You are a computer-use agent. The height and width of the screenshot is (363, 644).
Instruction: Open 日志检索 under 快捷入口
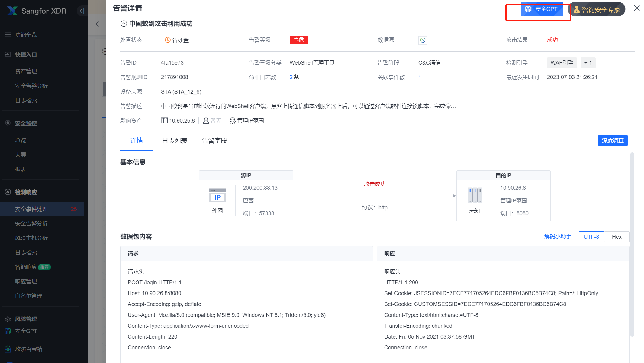click(26, 100)
